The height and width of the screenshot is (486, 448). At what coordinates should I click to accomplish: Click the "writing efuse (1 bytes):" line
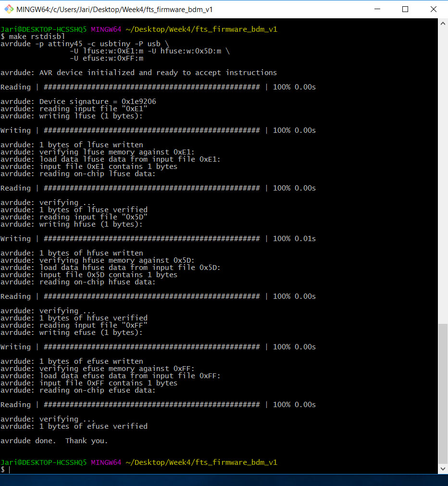point(72,333)
